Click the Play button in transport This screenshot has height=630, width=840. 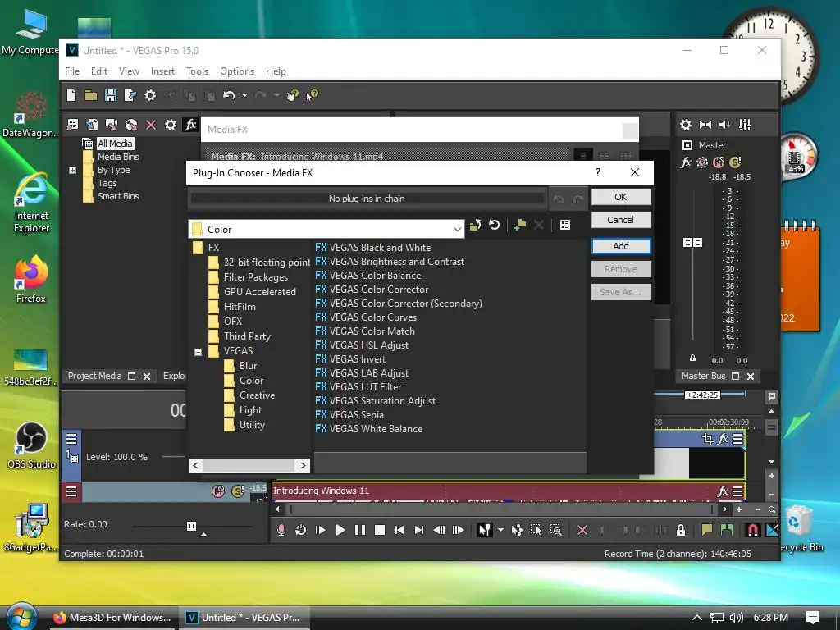pyautogui.click(x=340, y=531)
